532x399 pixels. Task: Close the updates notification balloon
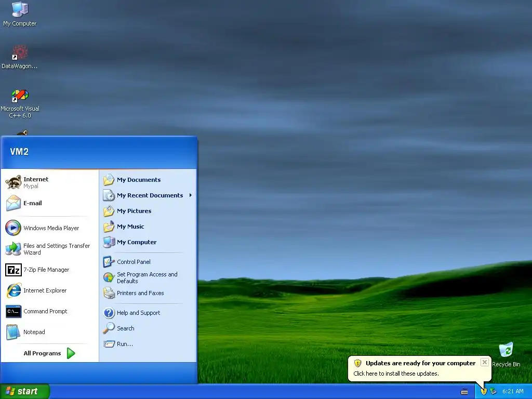click(485, 362)
